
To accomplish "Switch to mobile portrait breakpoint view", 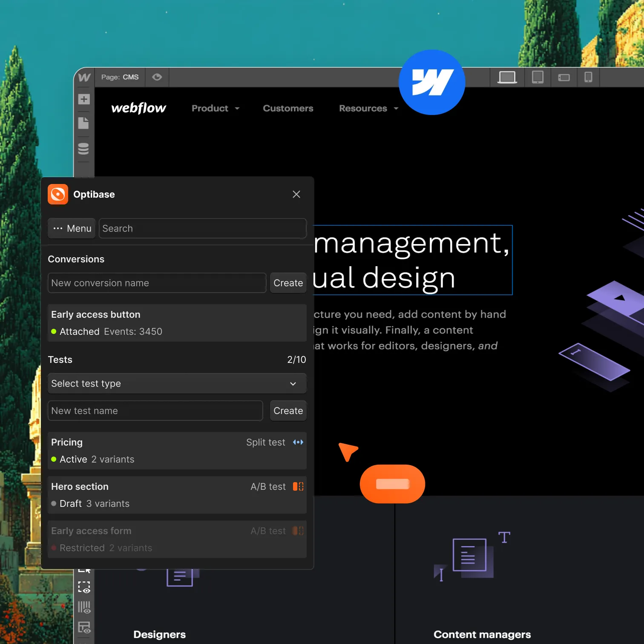I will 588,77.
